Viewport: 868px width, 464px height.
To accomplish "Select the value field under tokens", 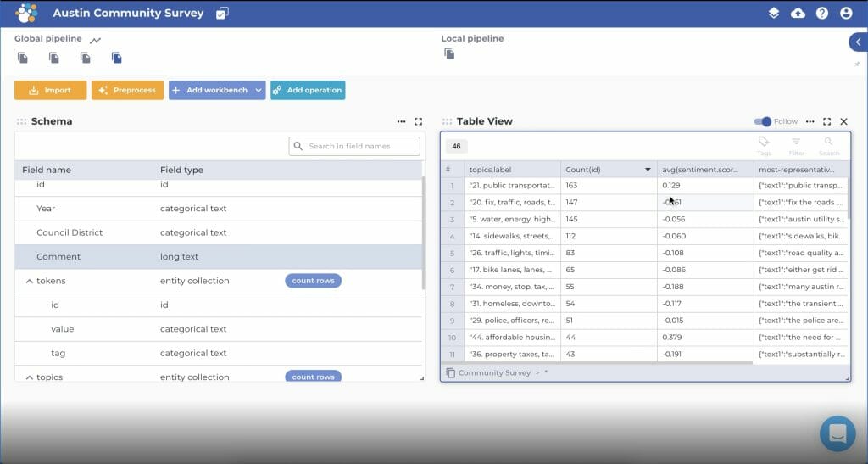I will (x=219, y=329).
